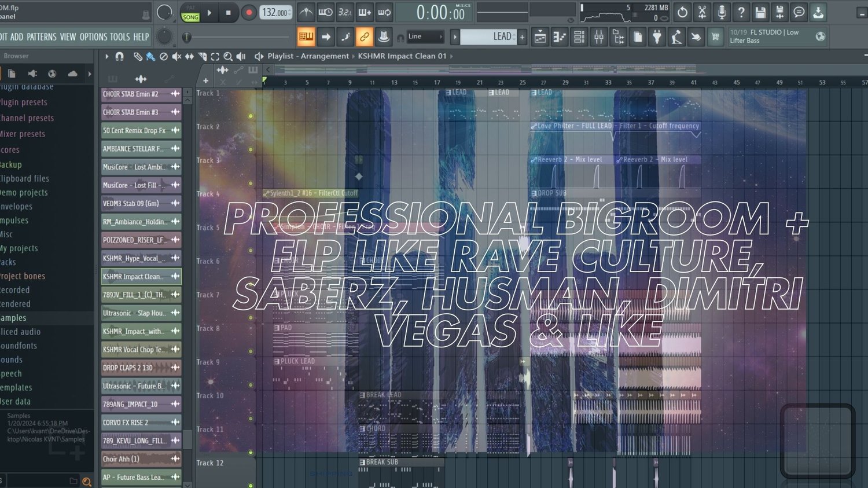Start playback with the play button
The height and width of the screenshot is (488, 868).
point(209,12)
